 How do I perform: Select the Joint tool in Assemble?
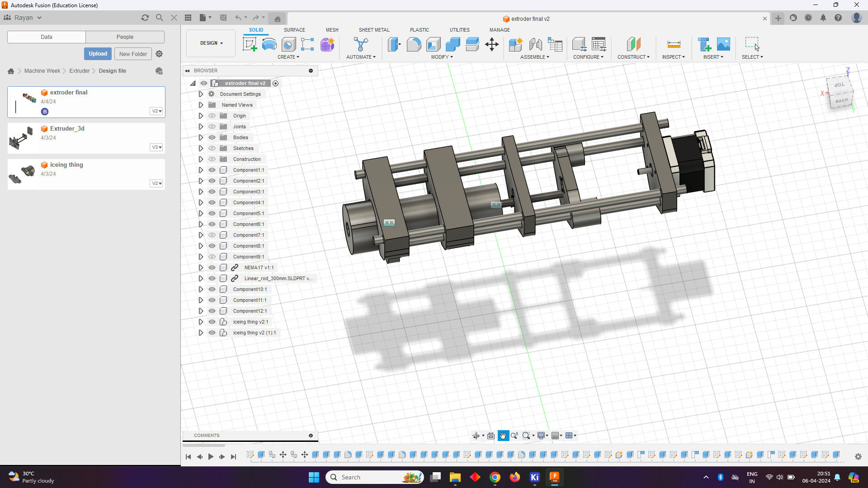click(x=535, y=44)
